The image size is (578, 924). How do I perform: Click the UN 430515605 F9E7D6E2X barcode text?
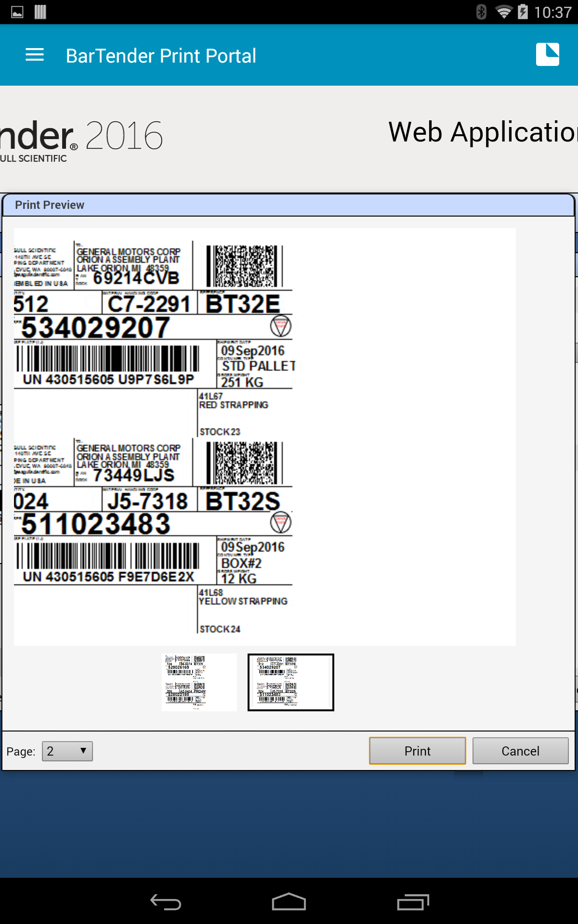(108, 577)
